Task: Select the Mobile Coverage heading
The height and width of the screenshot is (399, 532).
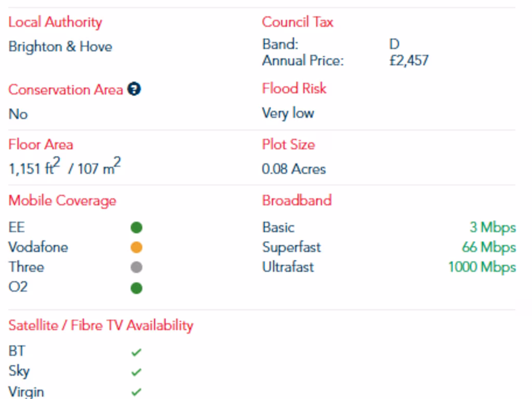Action: pyautogui.click(x=62, y=201)
